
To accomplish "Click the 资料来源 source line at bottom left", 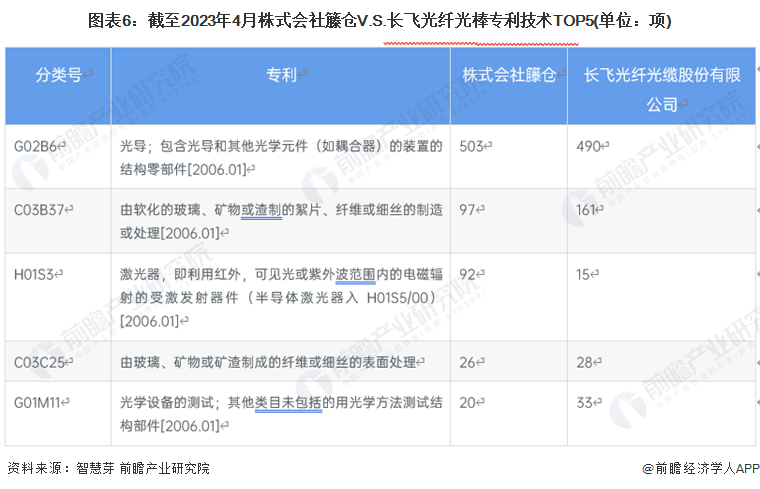I will 108,468.
